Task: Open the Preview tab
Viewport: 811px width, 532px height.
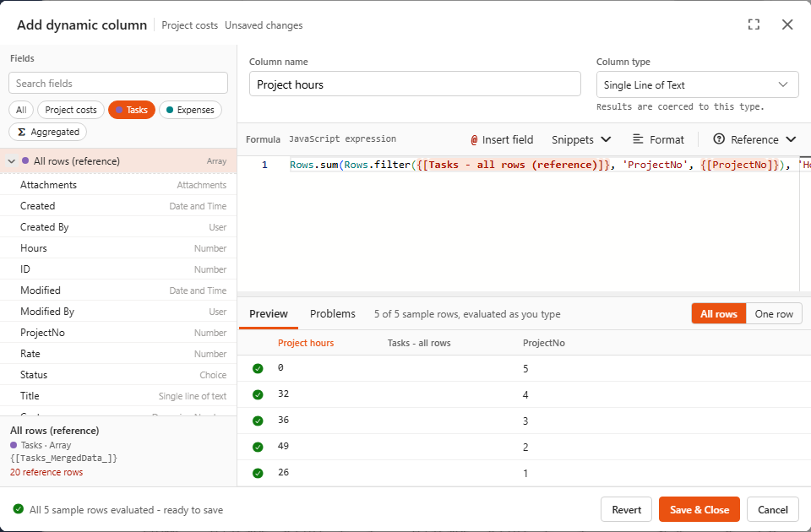Action: pos(269,314)
